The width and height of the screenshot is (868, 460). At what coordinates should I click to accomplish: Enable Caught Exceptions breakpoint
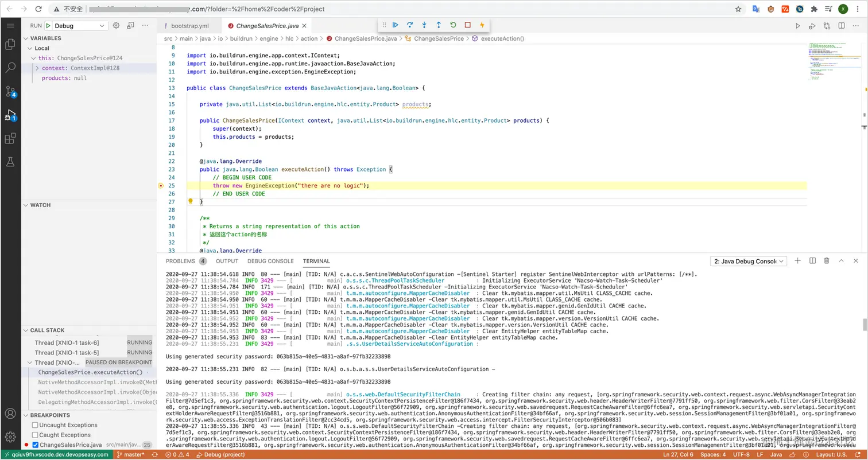35,435
